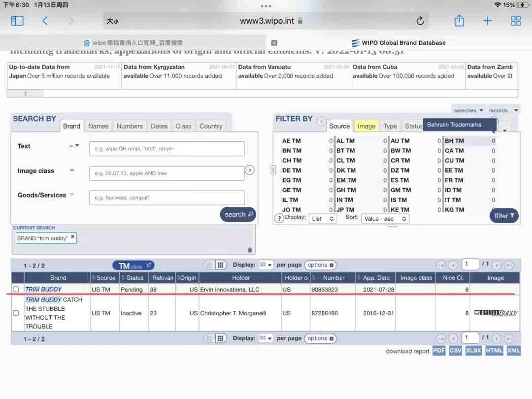Open the bottom options button
532x399 pixels.
pos(320,338)
